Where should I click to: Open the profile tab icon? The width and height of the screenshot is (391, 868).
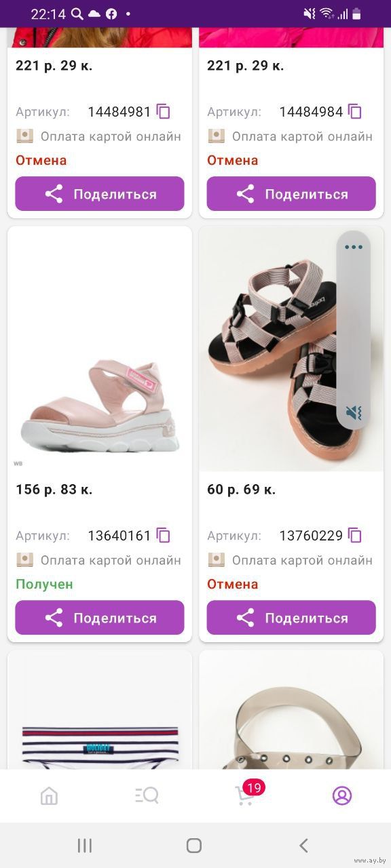point(342,795)
